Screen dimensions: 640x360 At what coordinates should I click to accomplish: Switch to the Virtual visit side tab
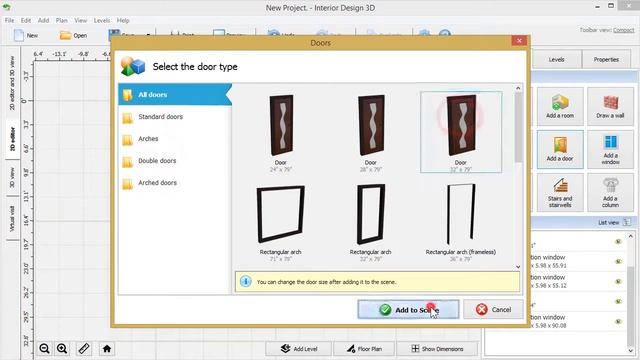pyautogui.click(x=12, y=218)
